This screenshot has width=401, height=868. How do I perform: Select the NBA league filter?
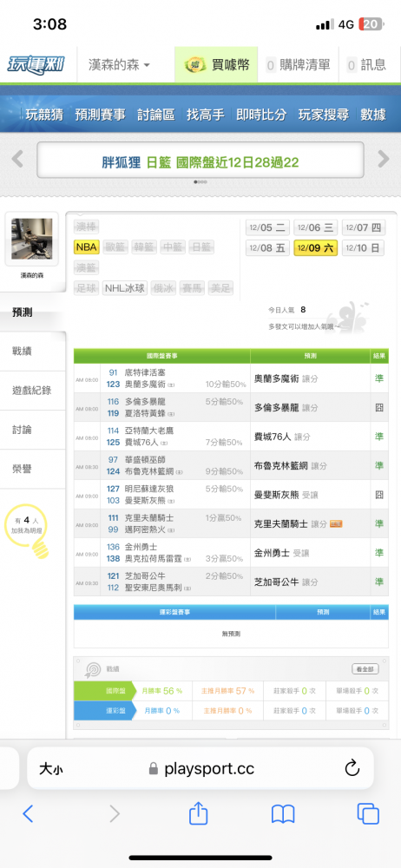pos(87,247)
